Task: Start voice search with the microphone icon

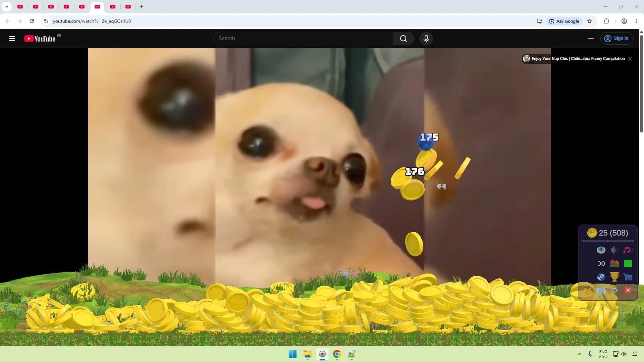Action: click(426, 39)
